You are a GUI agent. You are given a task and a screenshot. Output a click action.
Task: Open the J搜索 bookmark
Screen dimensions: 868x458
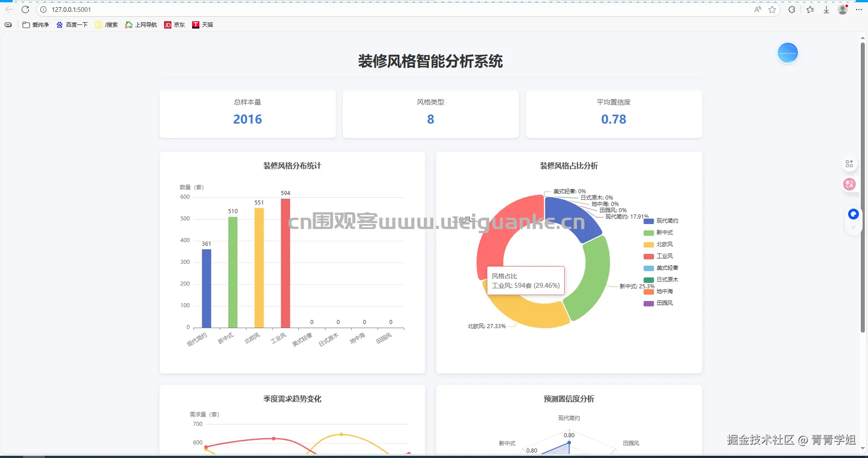[106, 25]
